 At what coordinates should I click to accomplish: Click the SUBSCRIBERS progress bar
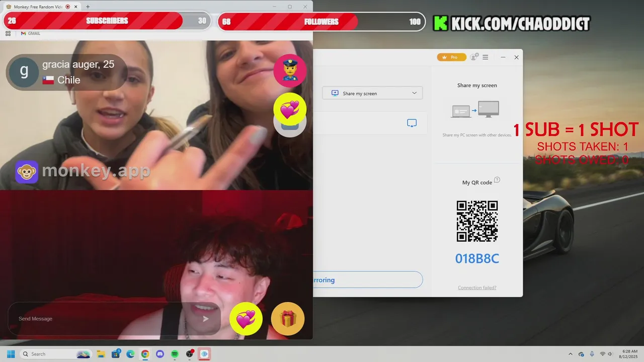(107, 21)
